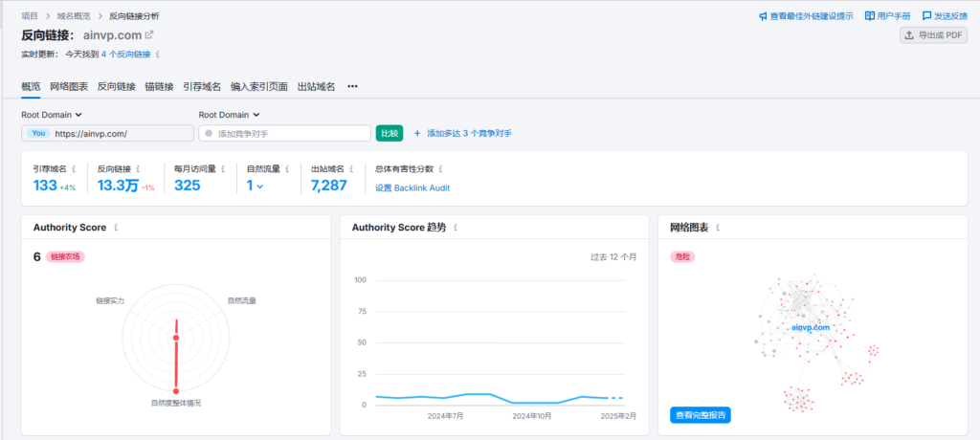Click info icon beside 自然流量 metric
The image size is (980, 440).
[x=286, y=168]
